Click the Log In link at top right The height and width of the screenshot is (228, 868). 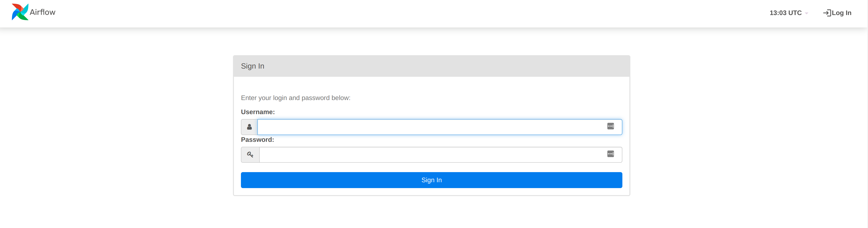click(x=841, y=13)
